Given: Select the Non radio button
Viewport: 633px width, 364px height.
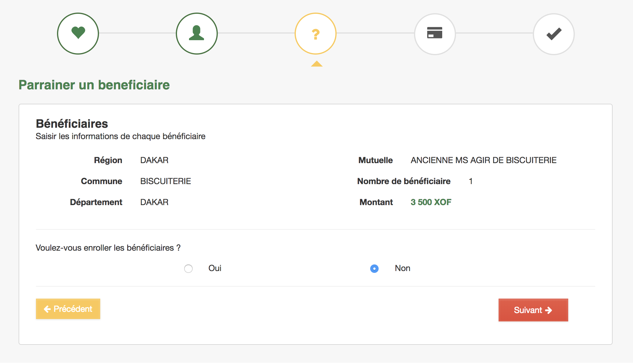Looking at the screenshot, I should coord(374,268).
